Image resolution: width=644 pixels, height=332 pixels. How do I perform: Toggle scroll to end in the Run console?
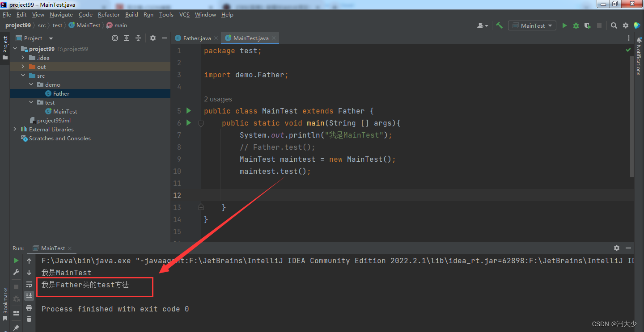[x=29, y=295]
